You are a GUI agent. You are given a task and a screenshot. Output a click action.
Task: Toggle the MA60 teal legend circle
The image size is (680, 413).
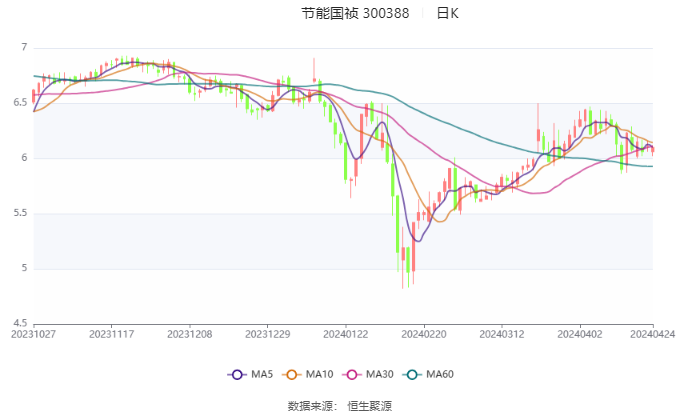point(412,374)
